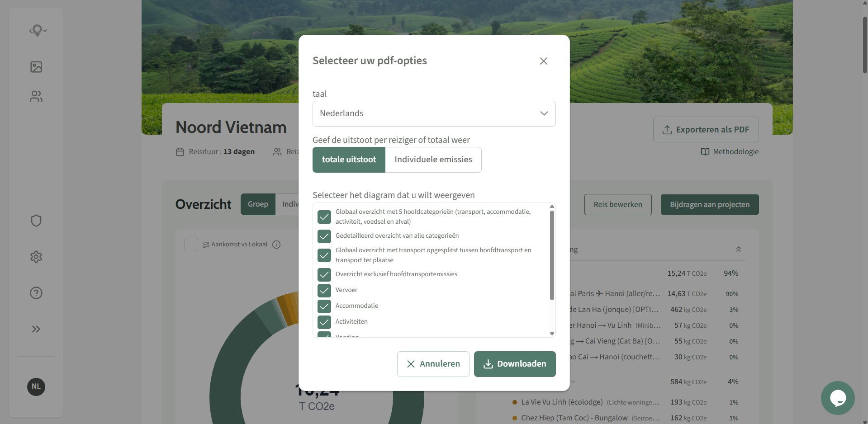The height and width of the screenshot is (424, 868).
Task: Click the book icon beside Methodologie
Action: click(x=705, y=152)
